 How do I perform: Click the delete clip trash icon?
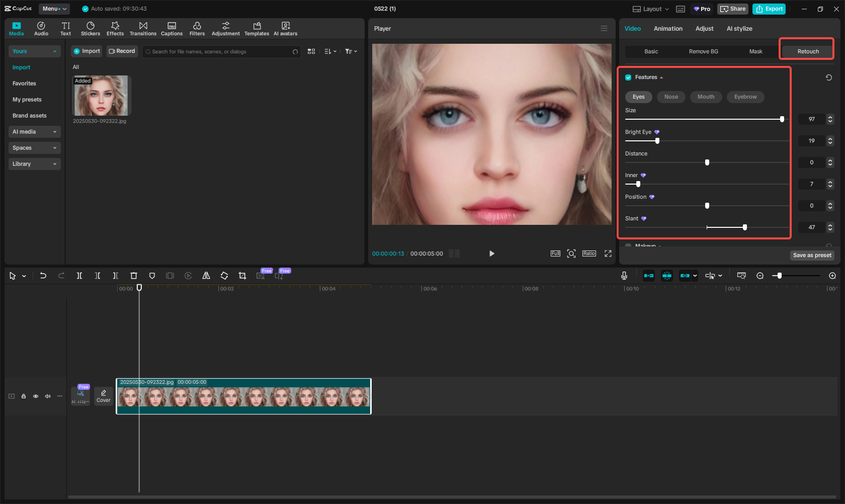[134, 276]
